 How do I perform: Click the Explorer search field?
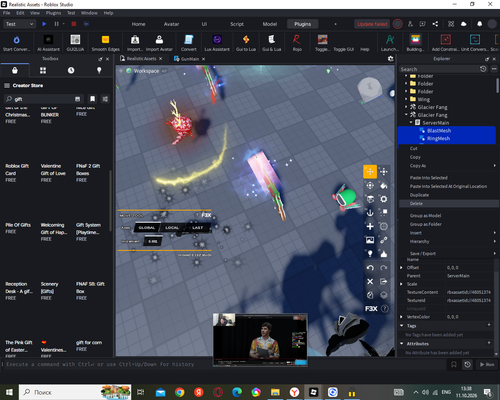click(x=439, y=69)
